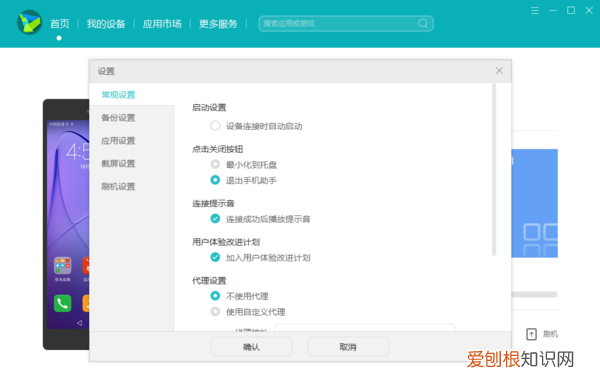The image size is (600, 378).
Task: Click the 取消 button
Action: (x=348, y=347)
